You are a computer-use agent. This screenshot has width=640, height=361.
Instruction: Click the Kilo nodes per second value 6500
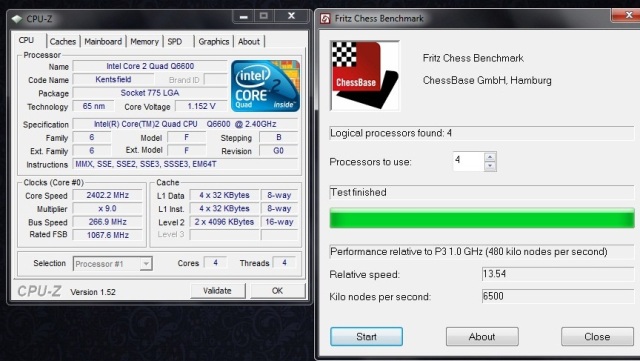(x=558, y=296)
